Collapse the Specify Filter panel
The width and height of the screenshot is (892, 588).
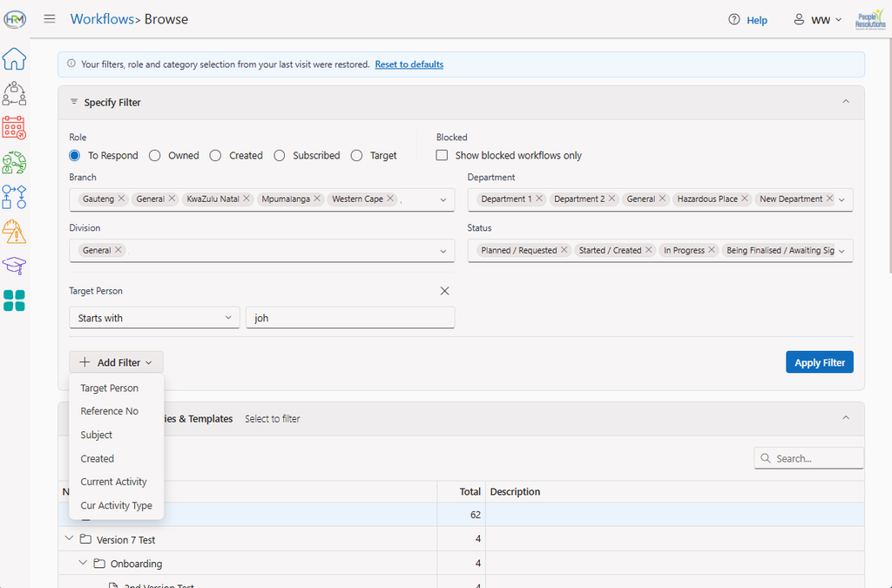[x=845, y=102]
